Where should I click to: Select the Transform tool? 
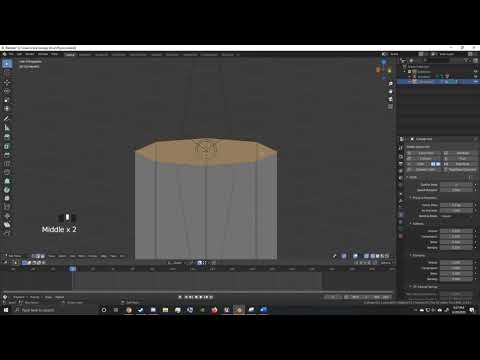7,109
